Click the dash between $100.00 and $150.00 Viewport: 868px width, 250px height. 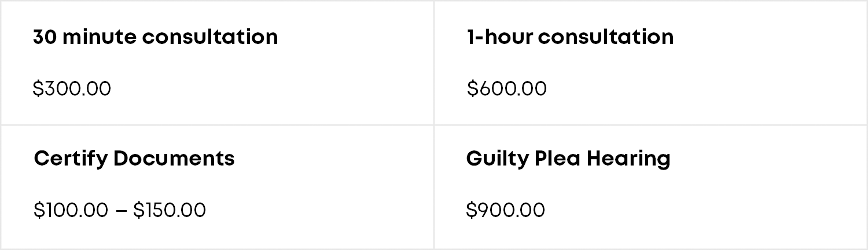[x=120, y=211]
